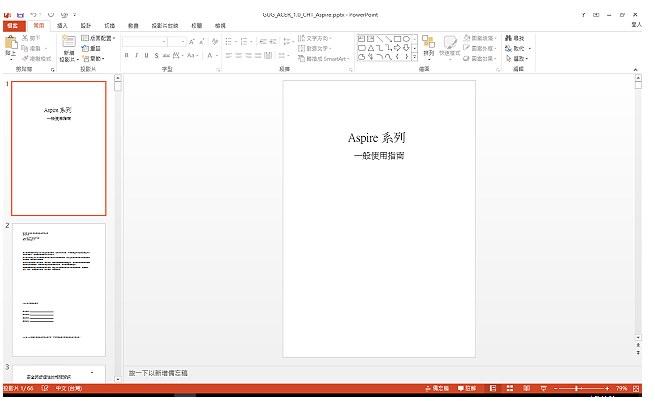The width and height of the screenshot is (655, 401).
Task: Toggle Align Right paragraph alignment
Action: [249, 55]
